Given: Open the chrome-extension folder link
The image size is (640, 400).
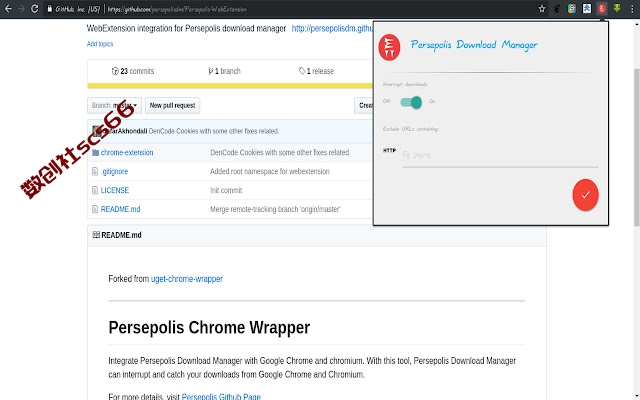Looking at the screenshot, I should [127, 153].
